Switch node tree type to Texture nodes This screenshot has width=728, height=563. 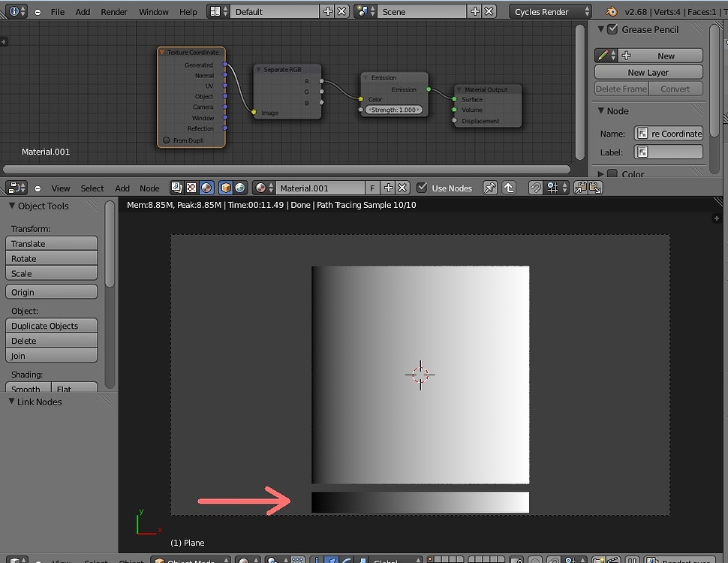(191, 188)
